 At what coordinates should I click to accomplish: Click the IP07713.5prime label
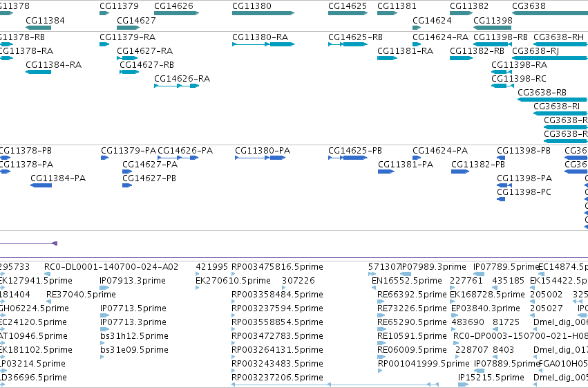[133, 308]
